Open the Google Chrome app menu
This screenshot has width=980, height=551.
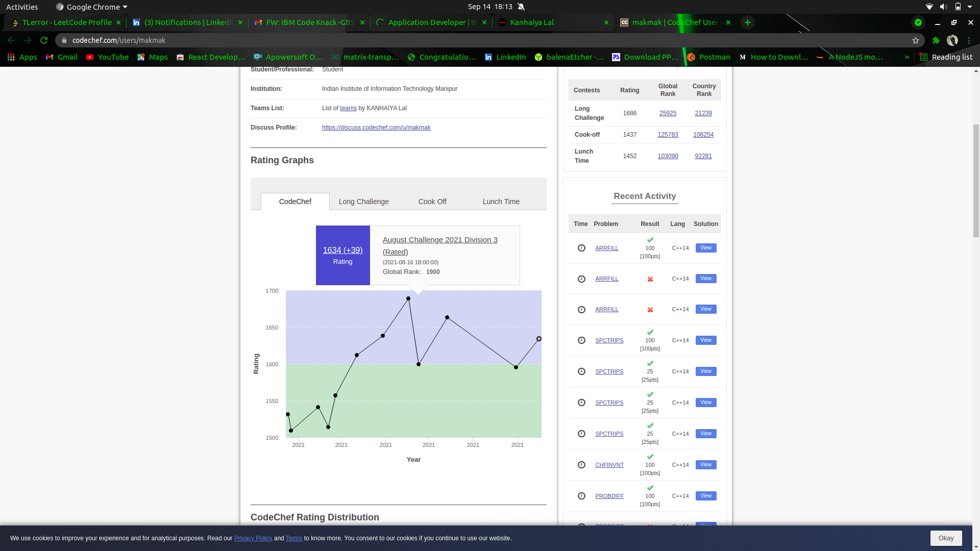click(x=92, y=7)
